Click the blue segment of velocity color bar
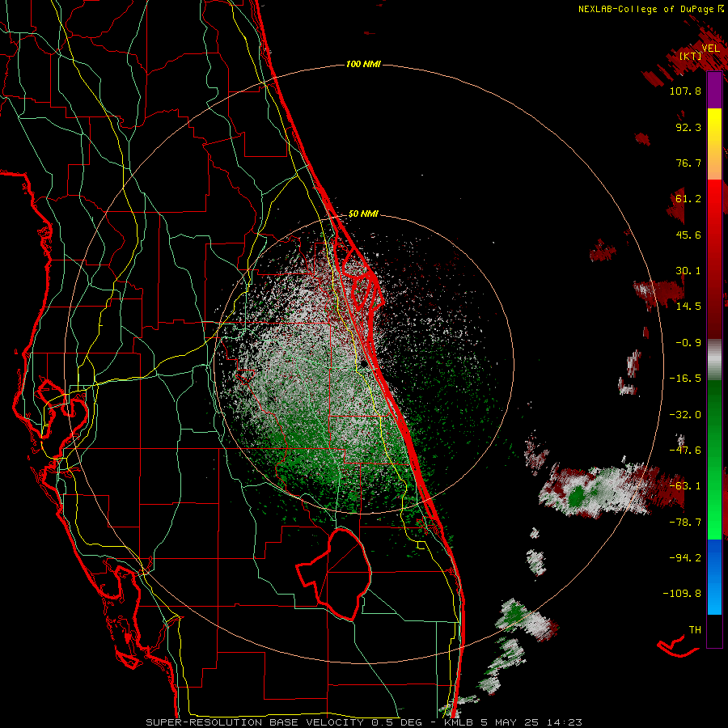 [x=714, y=577]
